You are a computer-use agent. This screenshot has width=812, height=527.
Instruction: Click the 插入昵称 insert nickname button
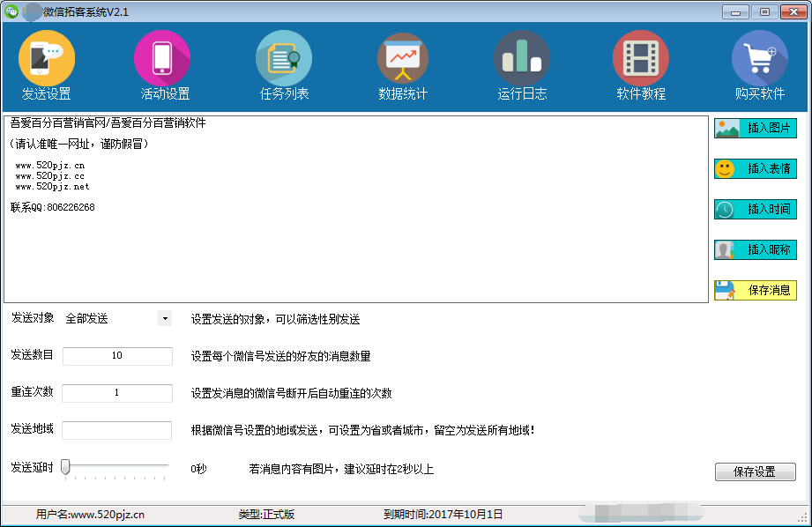pyautogui.click(x=755, y=249)
